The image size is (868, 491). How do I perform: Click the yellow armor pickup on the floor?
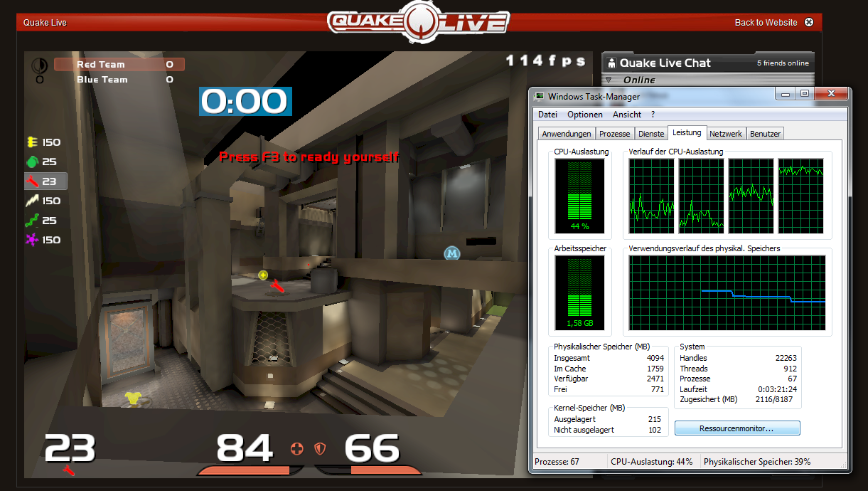coord(132,398)
